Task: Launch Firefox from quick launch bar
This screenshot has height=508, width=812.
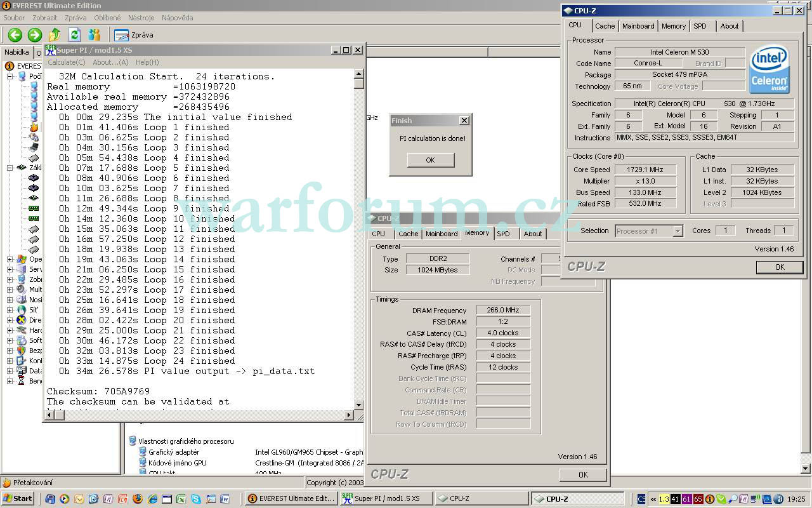Action: pos(138,499)
